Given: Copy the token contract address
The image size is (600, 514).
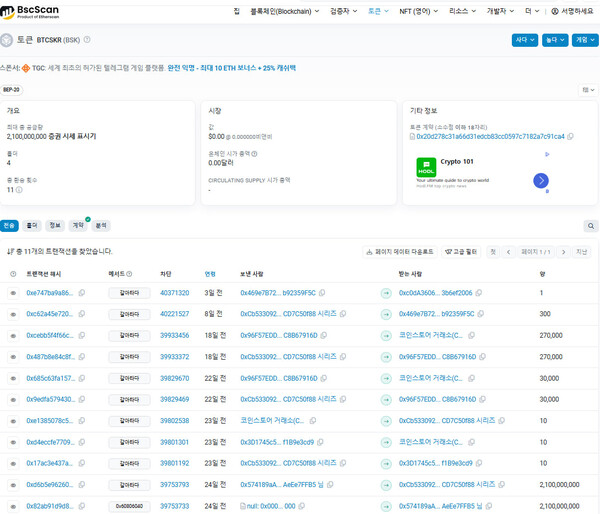Looking at the screenshot, I should pos(572,136).
